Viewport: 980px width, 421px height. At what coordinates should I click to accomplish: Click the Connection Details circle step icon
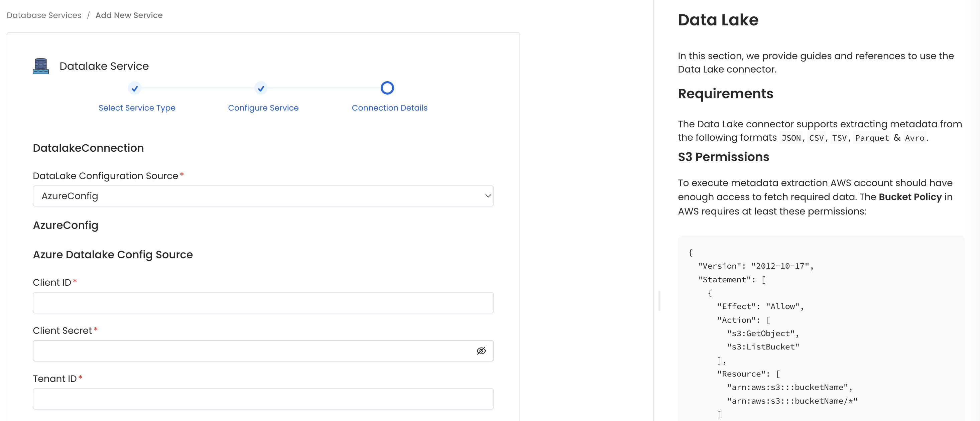(x=387, y=88)
